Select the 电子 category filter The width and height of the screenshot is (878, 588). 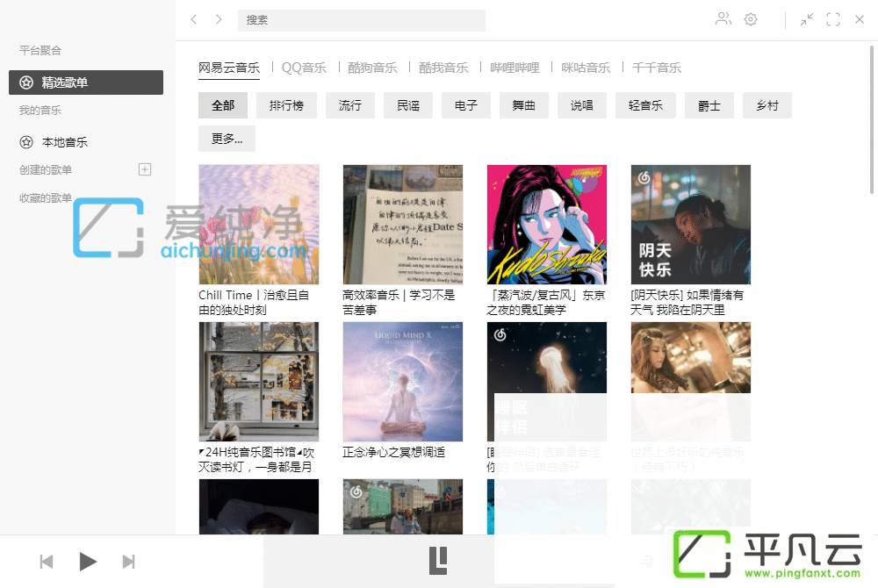click(x=466, y=105)
